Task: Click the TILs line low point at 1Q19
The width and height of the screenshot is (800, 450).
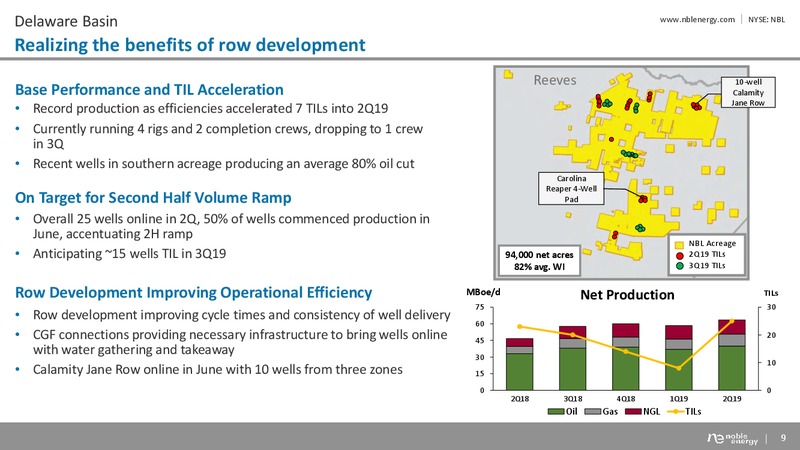Action: [679, 368]
